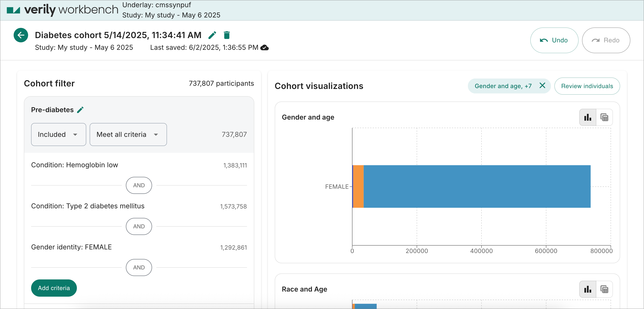Image resolution: width=644 pixels, height=309 pixels.
Task: Click the Underlay: cmssynpuf header text
Action: tap(157, 5)
